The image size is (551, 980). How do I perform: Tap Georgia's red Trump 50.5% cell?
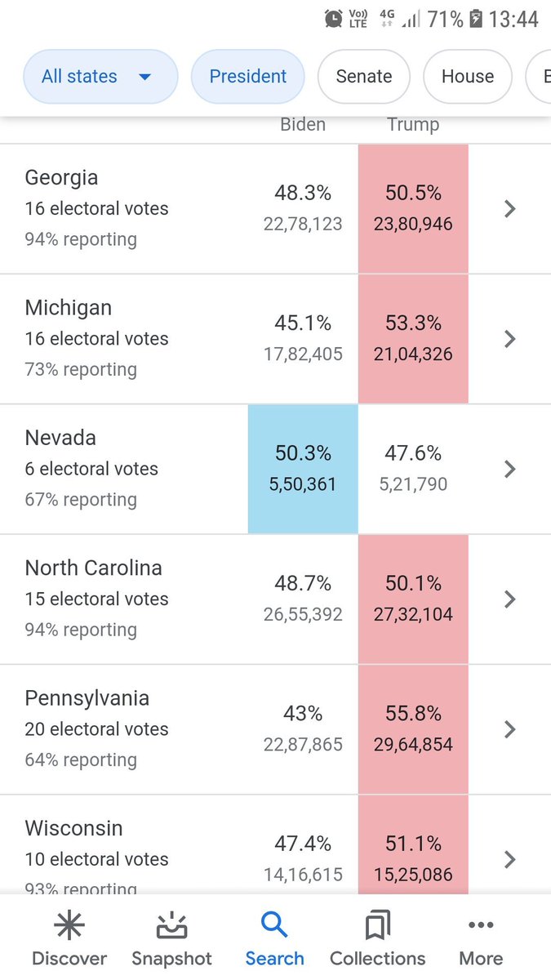click(413, 209)
